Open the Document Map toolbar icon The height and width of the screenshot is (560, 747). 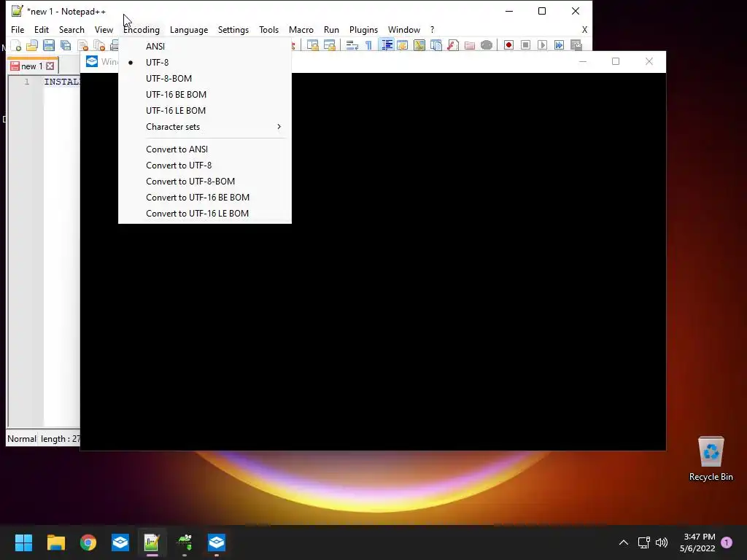tap(419, 45)
